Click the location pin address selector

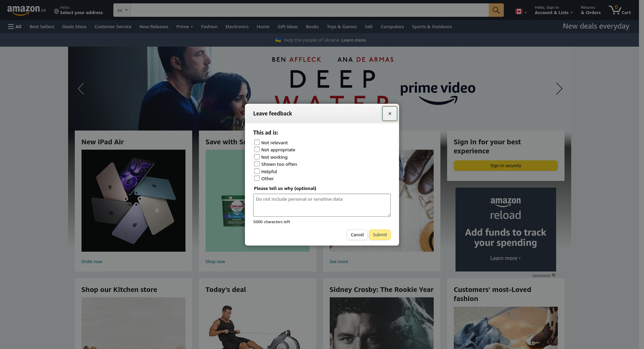tap(78, 10)
